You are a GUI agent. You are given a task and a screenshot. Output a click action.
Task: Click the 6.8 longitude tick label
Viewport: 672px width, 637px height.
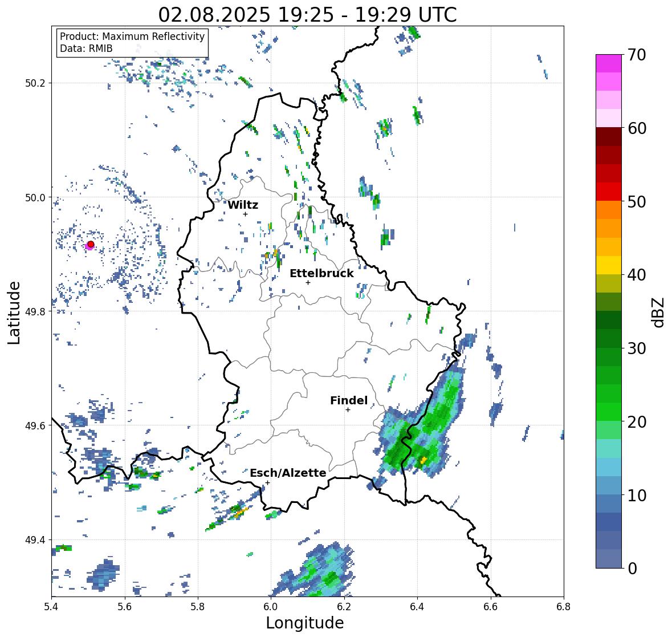pos(564,607)
